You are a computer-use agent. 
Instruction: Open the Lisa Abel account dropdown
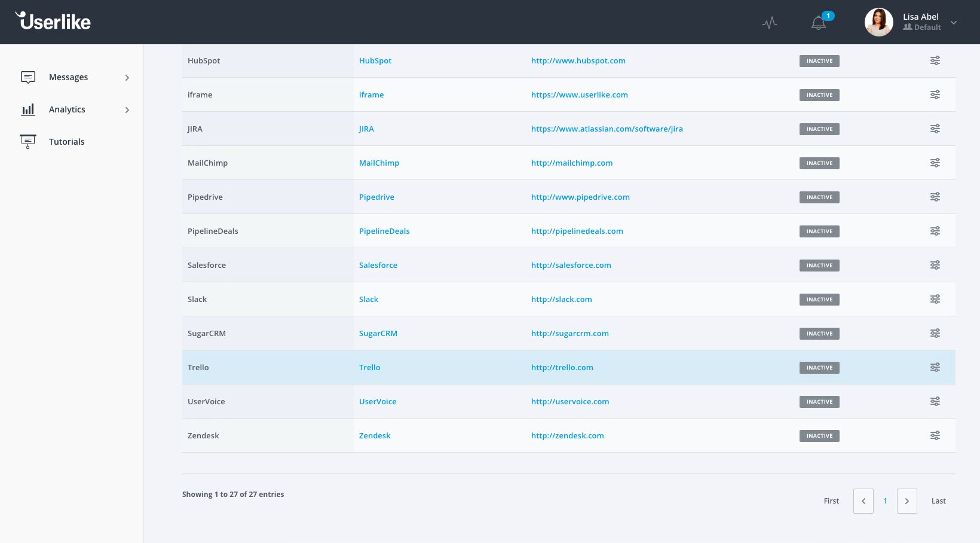954,23
